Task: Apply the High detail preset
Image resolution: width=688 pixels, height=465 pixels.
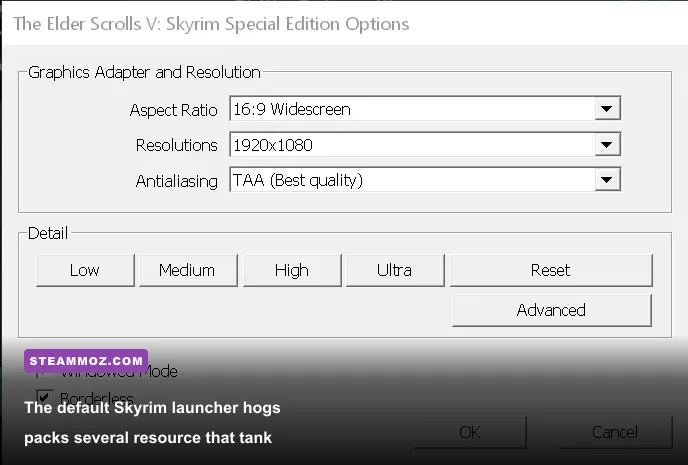Action: point(292,270)
